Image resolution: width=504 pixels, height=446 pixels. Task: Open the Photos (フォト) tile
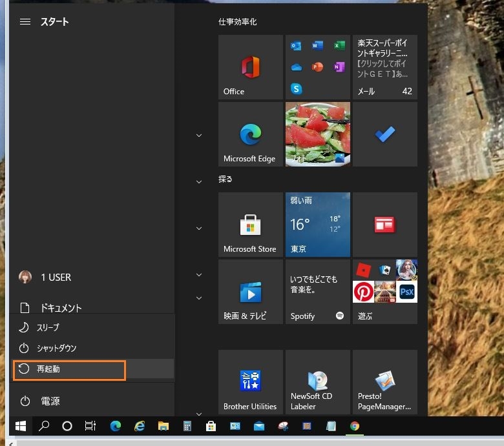pyautogui.click(x=317, y=134)
